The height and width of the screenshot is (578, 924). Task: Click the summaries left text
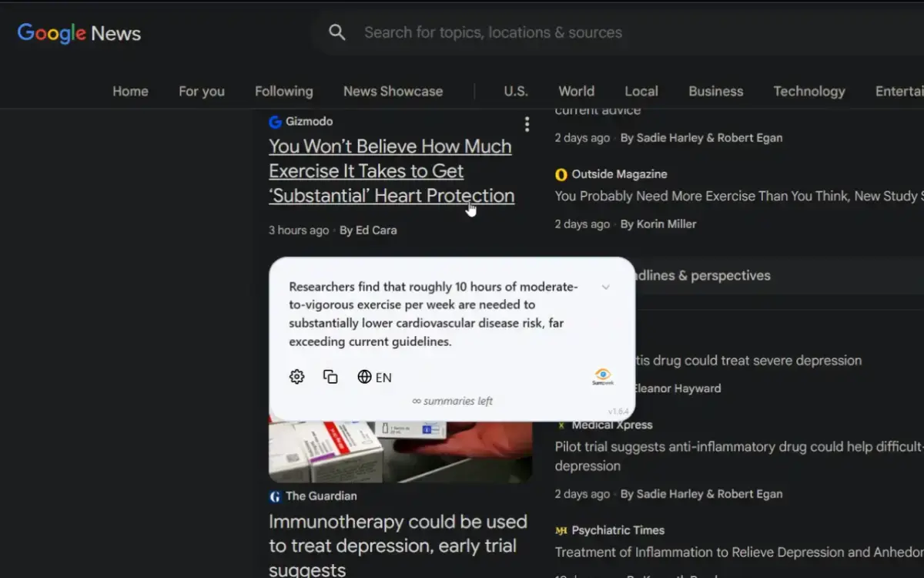[453, 401]
